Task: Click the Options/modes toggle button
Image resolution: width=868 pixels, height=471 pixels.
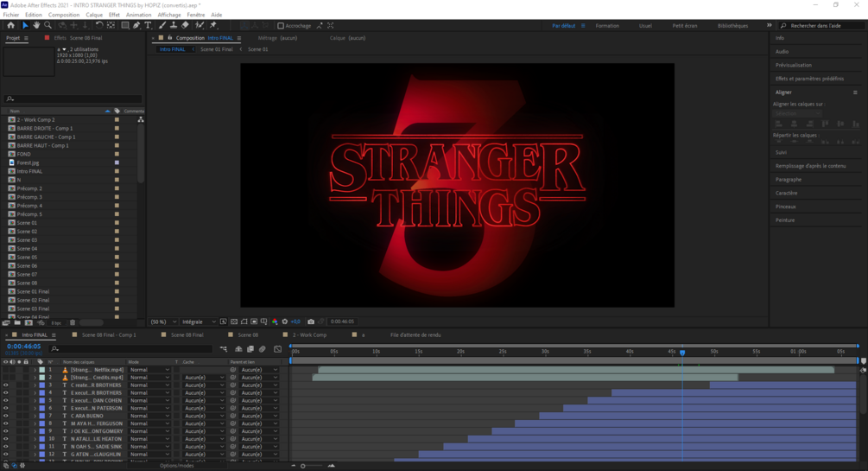Action: (176, 466)
